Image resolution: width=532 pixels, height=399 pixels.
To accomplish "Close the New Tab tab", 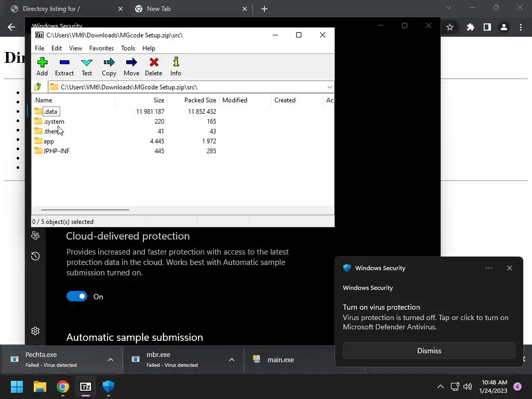I will [x=245, y=9].
